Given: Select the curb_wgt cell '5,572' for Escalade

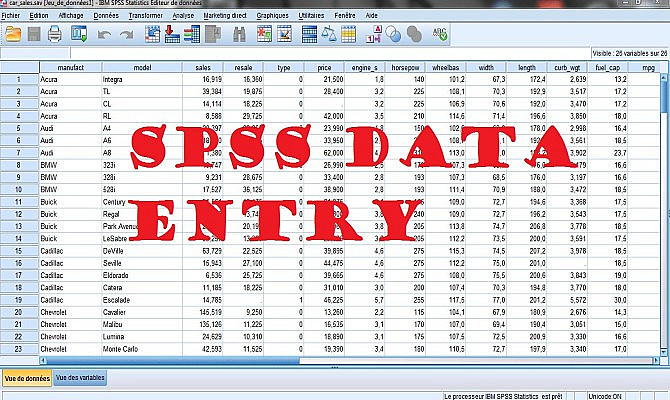Looking at the screenshot, I should click(567, 300).
